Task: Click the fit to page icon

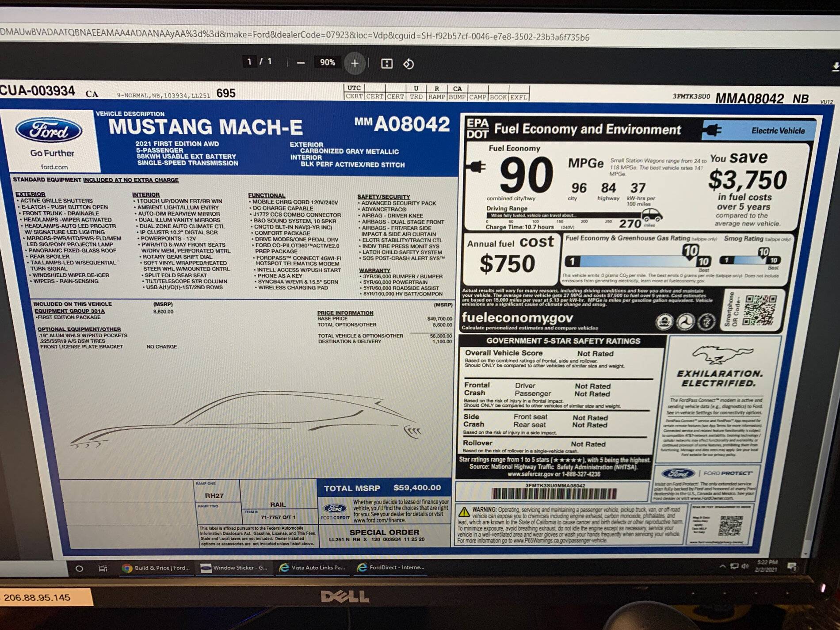Action: tap(387, 64)
